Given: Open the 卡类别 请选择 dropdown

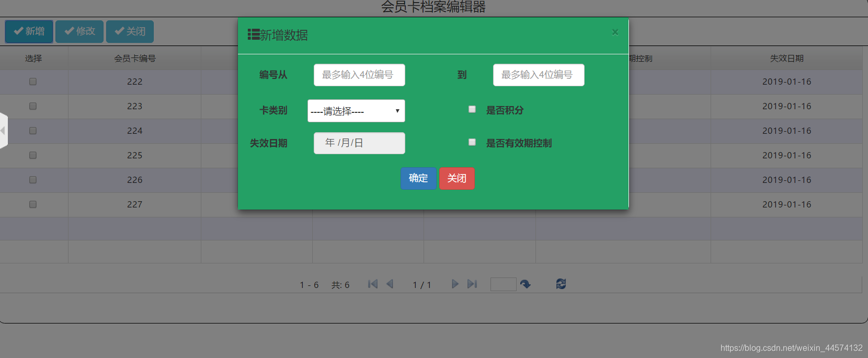Looking at the screenshot, I should [x=356, y=111].
